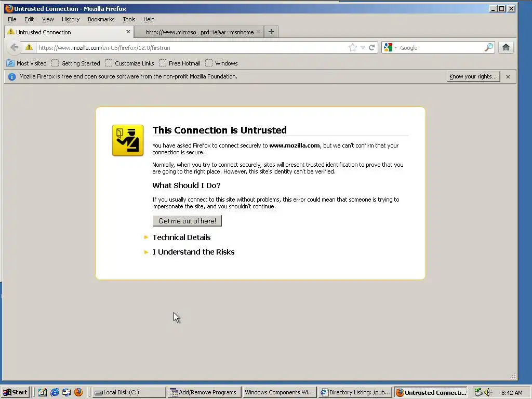Dismiss the Mozilla info notification bar
Viewport: 532px width, 399px height.
508,77
